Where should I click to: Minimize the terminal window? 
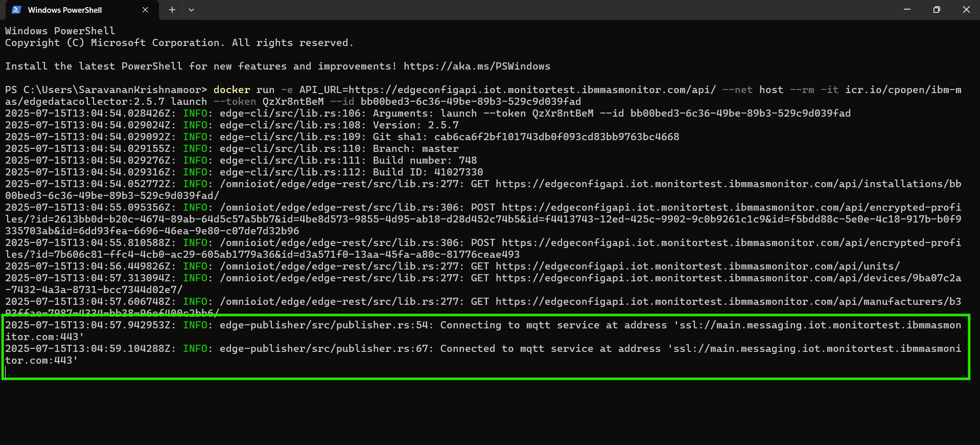click(907, 9)
